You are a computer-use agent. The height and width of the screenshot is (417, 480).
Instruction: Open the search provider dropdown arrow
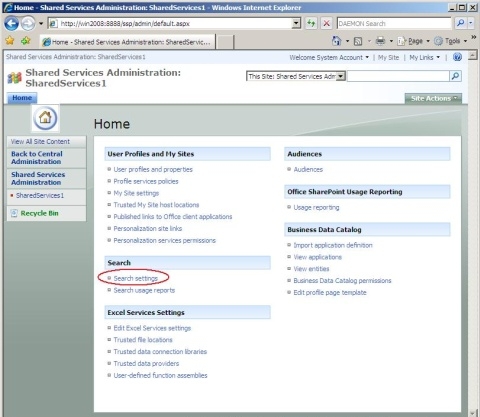click(x=470, y=23)
